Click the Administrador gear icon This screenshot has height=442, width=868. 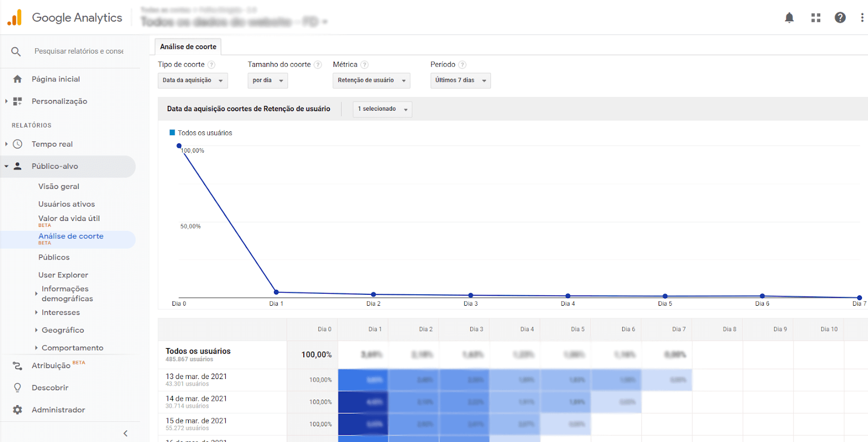tap(17, 410)
